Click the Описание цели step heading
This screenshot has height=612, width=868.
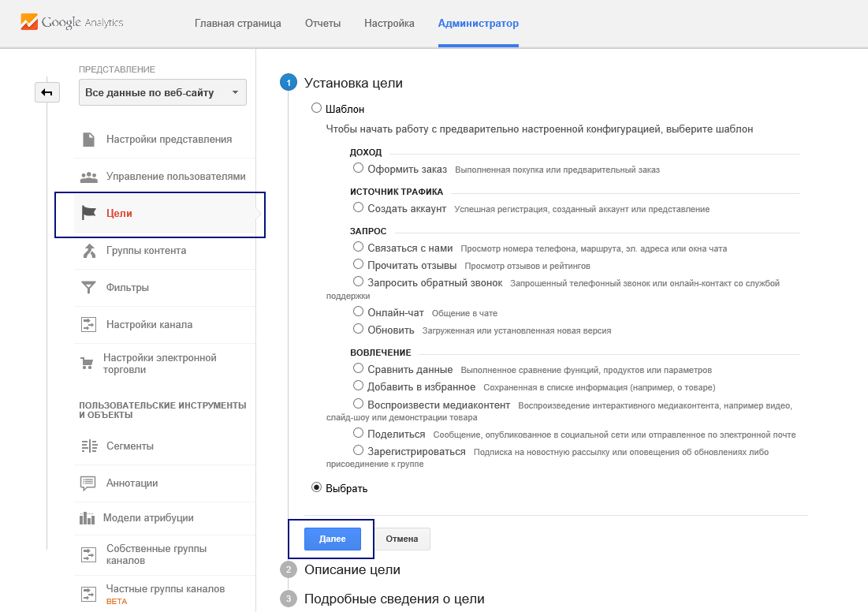point(352,570)
